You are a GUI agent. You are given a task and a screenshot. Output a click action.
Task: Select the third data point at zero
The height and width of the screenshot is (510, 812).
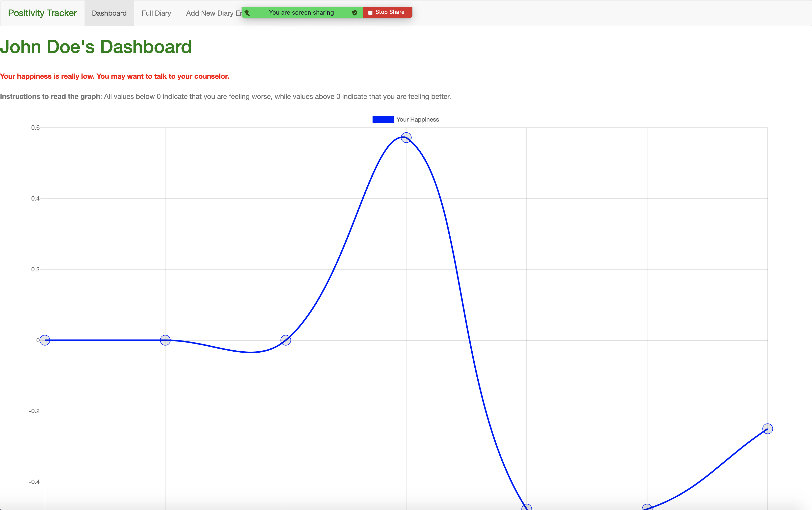(x=286, y=340)
